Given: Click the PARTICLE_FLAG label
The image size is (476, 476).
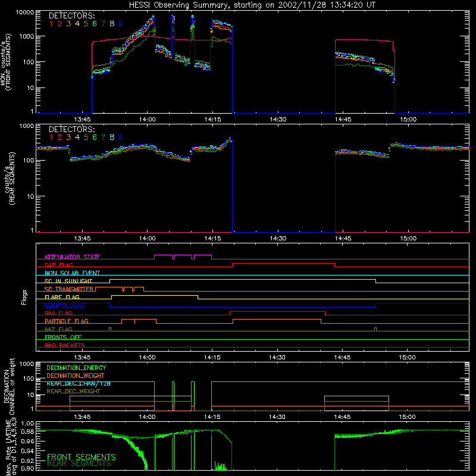Looking at the screenshot, I should [67, 321].
